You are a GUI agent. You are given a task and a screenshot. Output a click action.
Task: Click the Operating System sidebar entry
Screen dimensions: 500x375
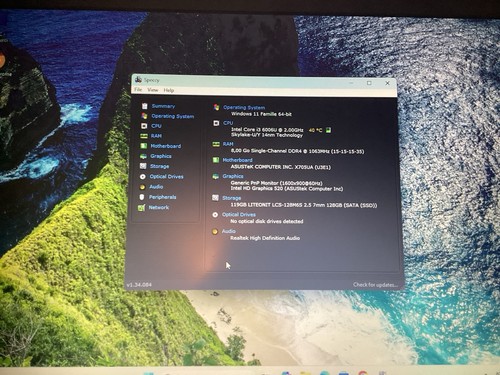pos(173,116)
